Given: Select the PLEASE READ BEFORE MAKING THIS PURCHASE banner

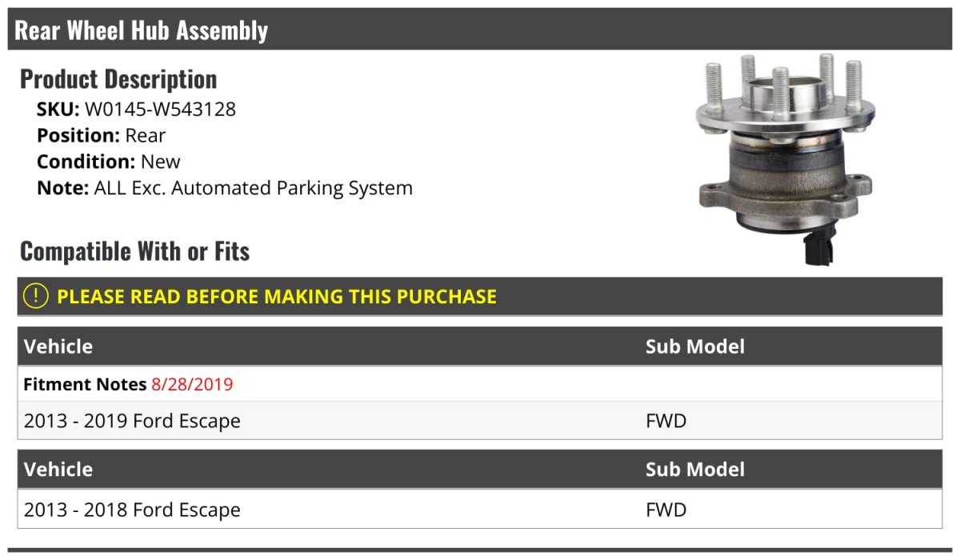Looking at the screenshot, I should click(x=480, y=296).
